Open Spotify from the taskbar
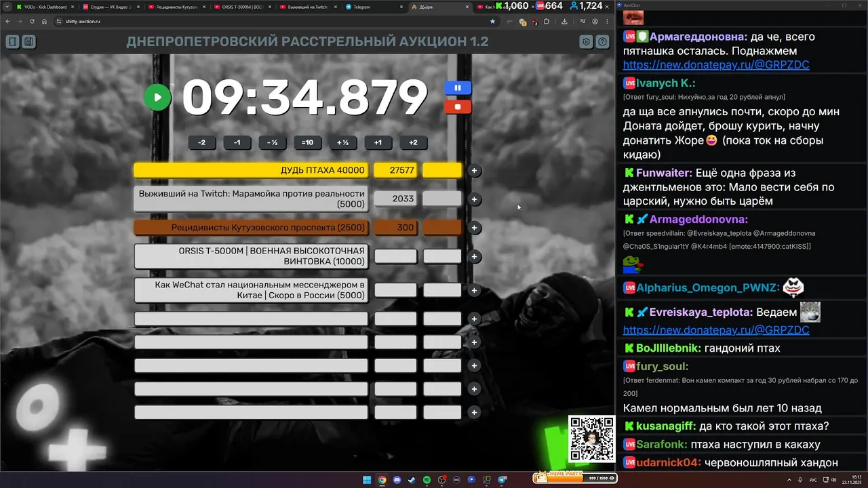 (427, 480)
